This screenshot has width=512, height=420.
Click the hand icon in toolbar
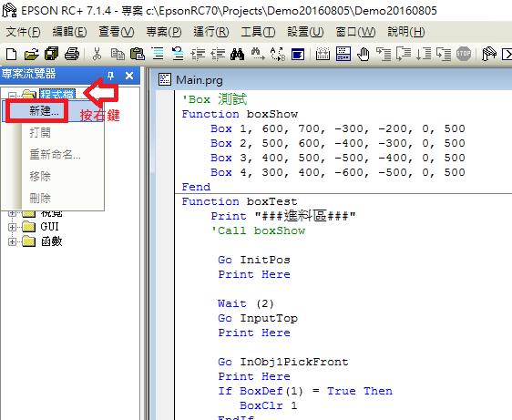pos(364,54)
